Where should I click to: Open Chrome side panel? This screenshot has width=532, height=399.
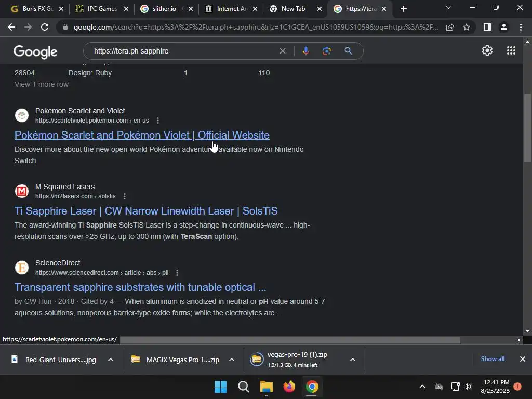click(487, 27)
